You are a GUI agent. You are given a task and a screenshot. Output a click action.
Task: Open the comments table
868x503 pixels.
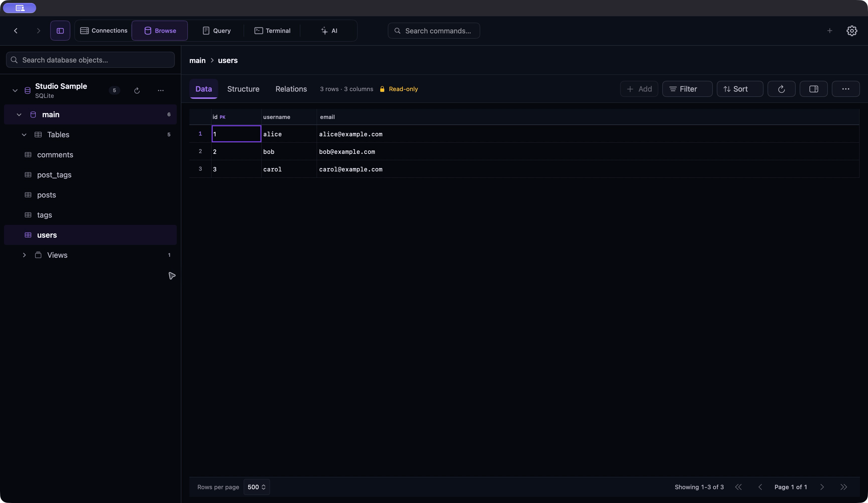90,155
